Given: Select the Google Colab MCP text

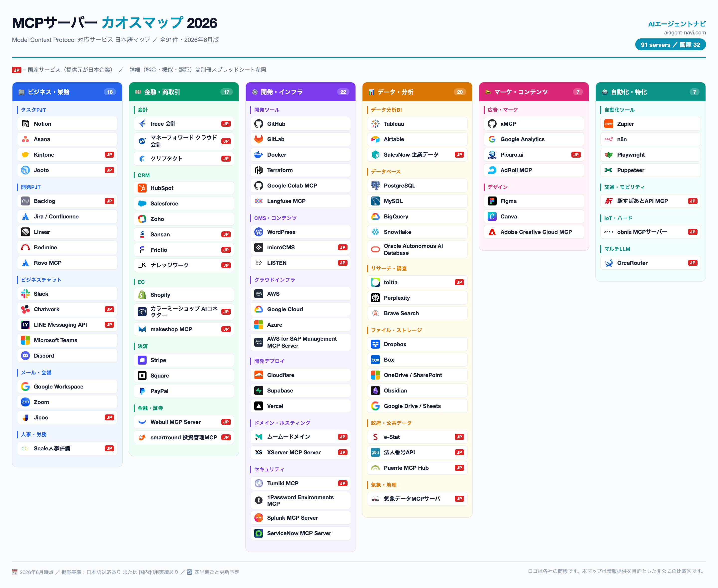Looking at the screenshot, I should coord(292,186).
